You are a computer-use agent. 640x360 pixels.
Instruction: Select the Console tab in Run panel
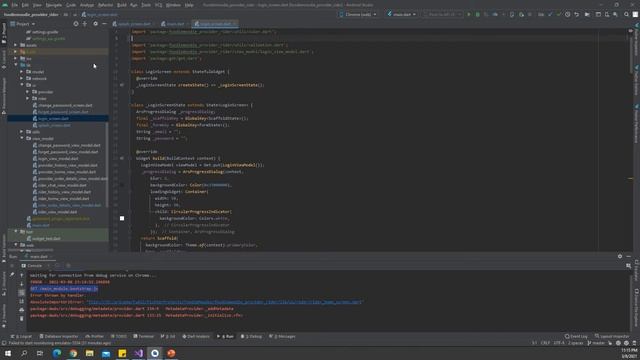(x=32, y=266)
